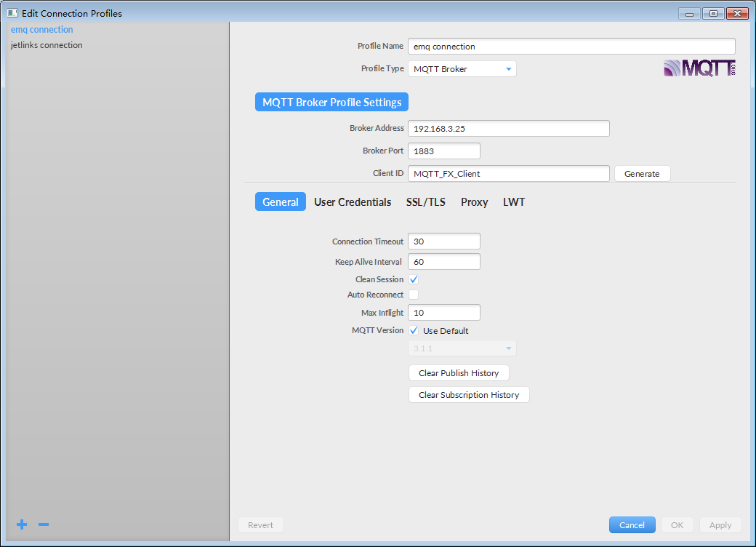Open the SSL/TLS settings tab
This screenshot has width=756, height=547.
tap(426, 201)
